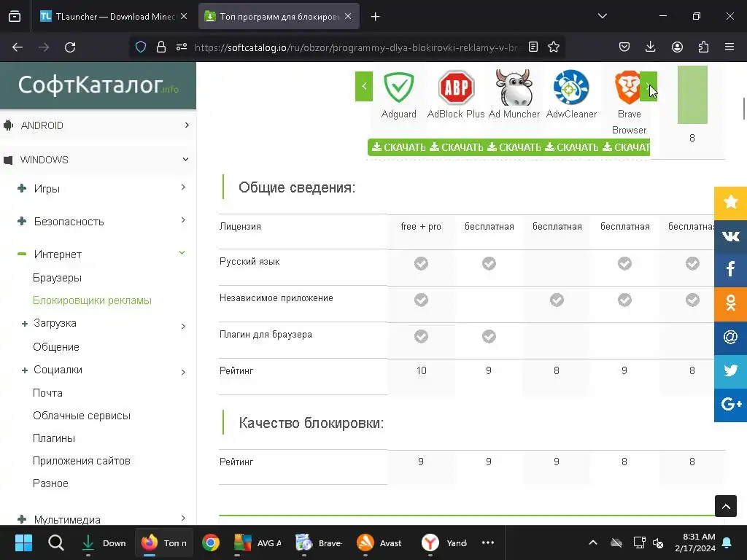Open the extensions puzzle icon
Viewport: 747px width, 560px height.
point(703,47)
